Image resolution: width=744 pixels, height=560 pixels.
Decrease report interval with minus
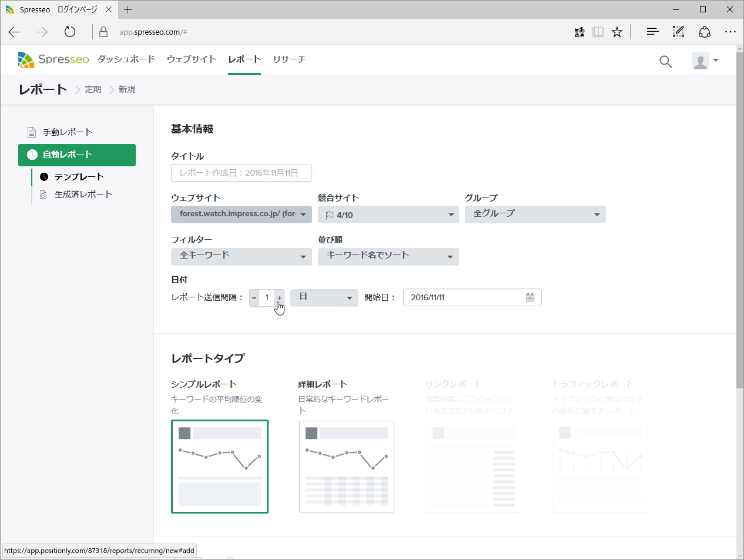254,298
